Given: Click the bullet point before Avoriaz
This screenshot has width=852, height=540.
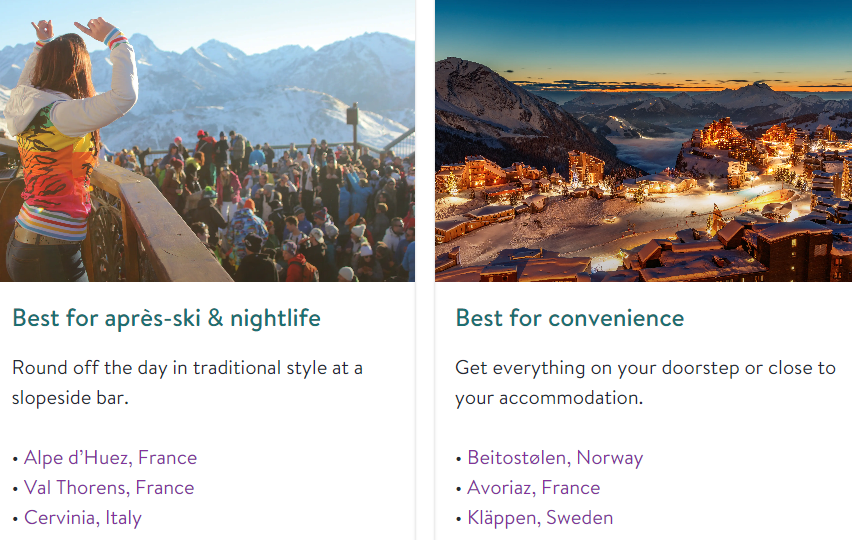Looking at the screenshot, I should point(459,489).
